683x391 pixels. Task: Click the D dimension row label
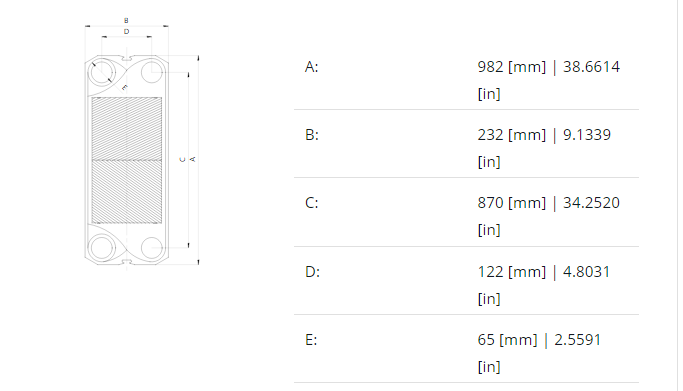[312, 272]
